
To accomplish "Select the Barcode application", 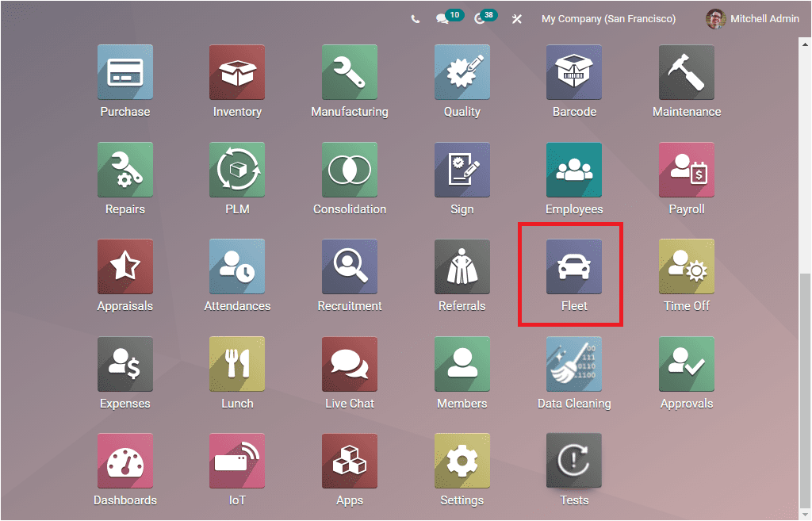I will click(574, 72).
